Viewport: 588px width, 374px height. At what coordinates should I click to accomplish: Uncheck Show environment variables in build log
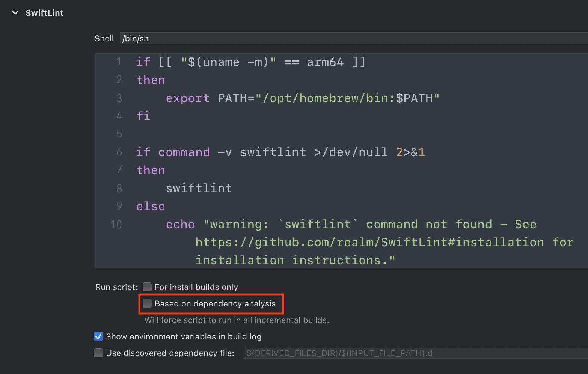[98, 336]
